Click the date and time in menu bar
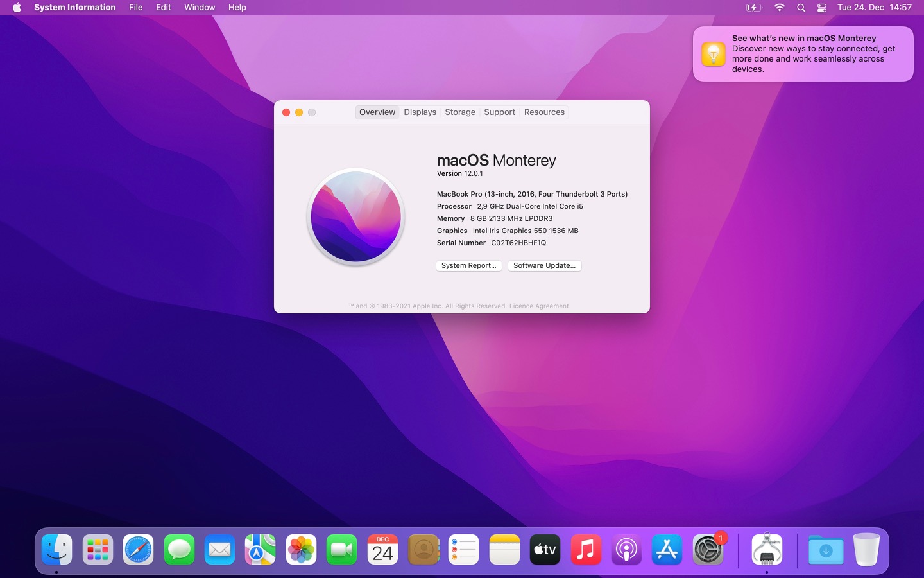 pyautogui.click(x=875, y=8)
